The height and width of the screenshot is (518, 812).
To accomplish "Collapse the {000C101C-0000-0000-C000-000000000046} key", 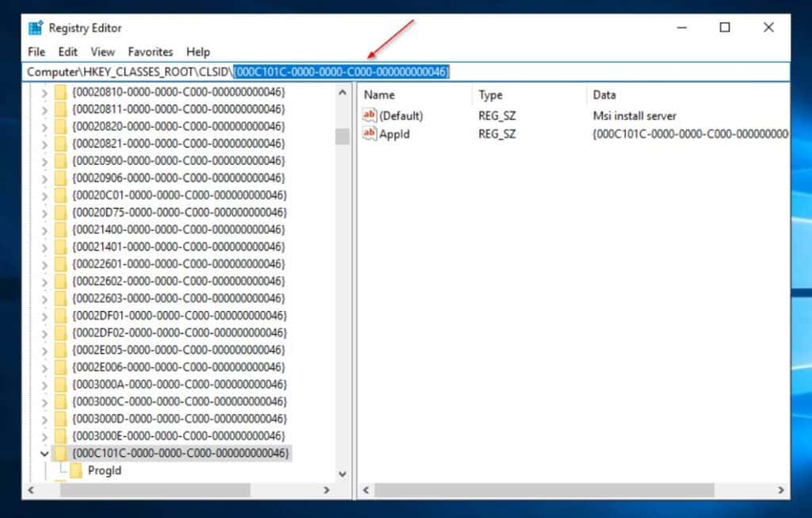I will coord(44,454).
